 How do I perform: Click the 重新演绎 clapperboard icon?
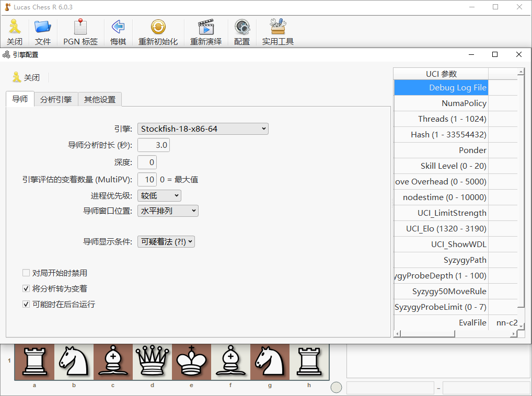(206, 27)
